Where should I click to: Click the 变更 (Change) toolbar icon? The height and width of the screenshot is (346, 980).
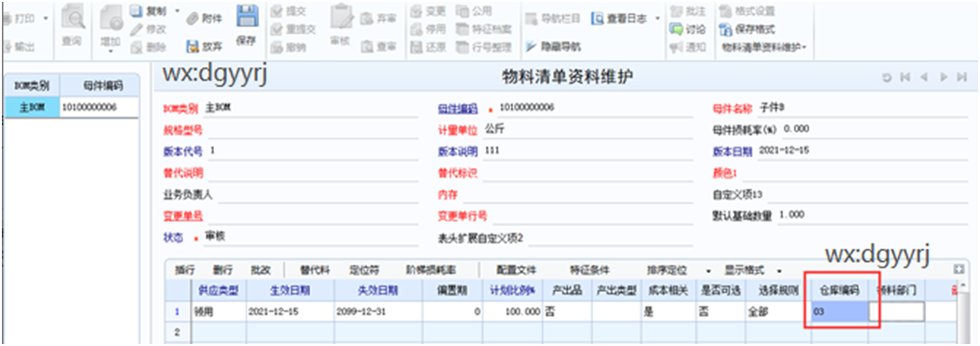(x=417, y=10)
